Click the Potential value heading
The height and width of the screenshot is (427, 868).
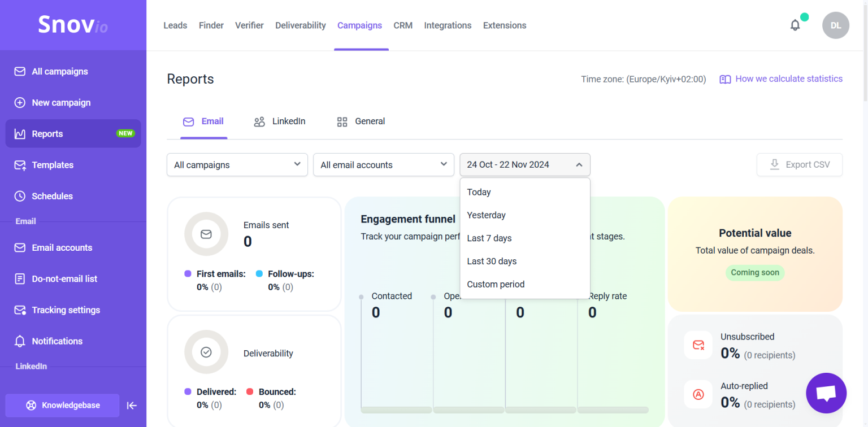click(755, 233)
